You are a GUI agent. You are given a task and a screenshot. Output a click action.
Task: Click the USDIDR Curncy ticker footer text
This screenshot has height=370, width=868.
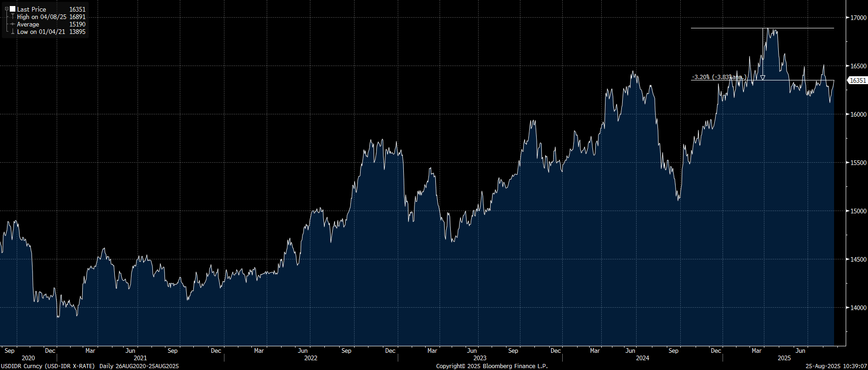[x=47, y=366]
